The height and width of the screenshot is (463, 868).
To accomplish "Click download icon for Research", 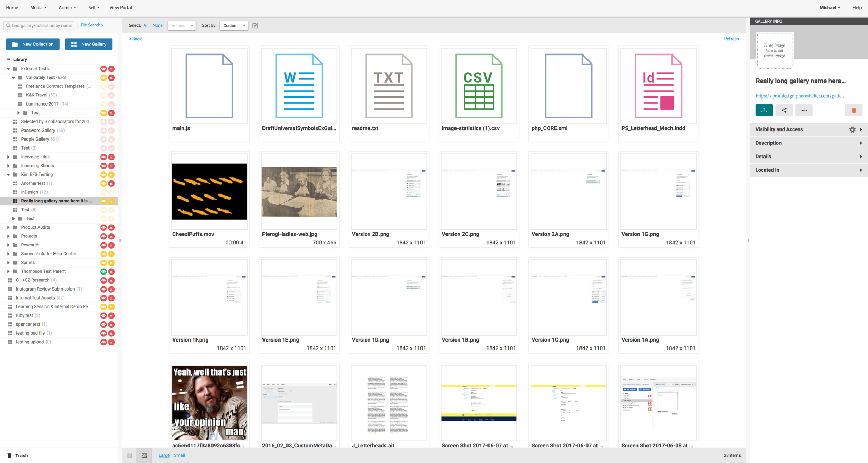I will pyautogui.click(x=111, y=245).
